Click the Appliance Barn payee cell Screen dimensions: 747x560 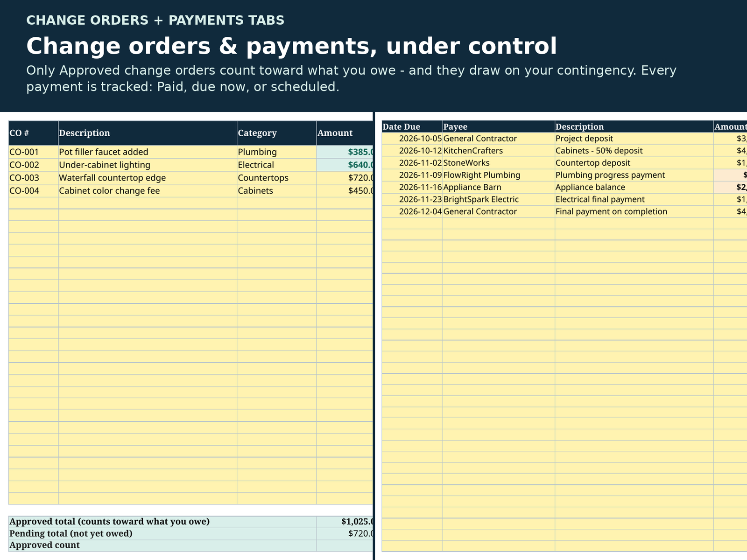coord(499,187)
